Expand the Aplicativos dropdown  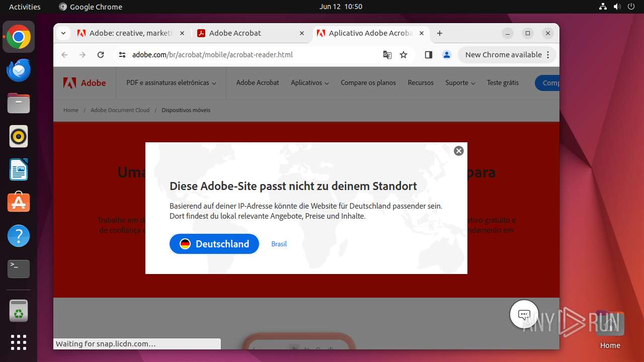(x=310, y=83)
